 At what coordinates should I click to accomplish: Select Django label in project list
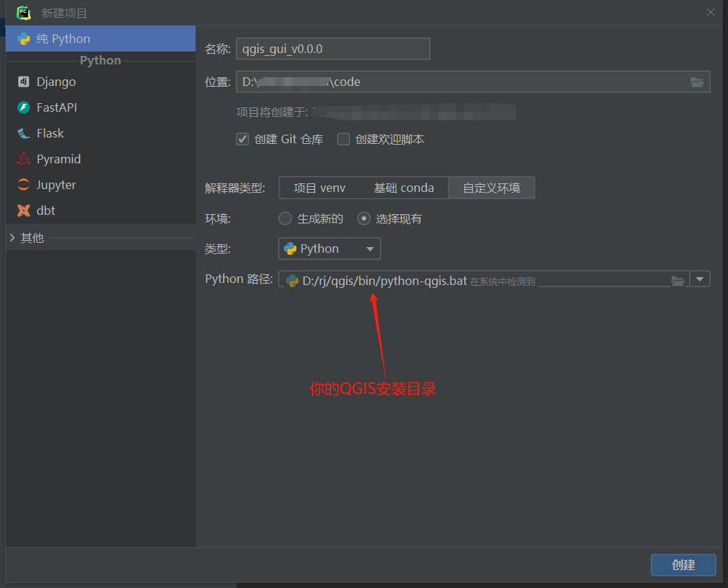(x=56, y=82)
